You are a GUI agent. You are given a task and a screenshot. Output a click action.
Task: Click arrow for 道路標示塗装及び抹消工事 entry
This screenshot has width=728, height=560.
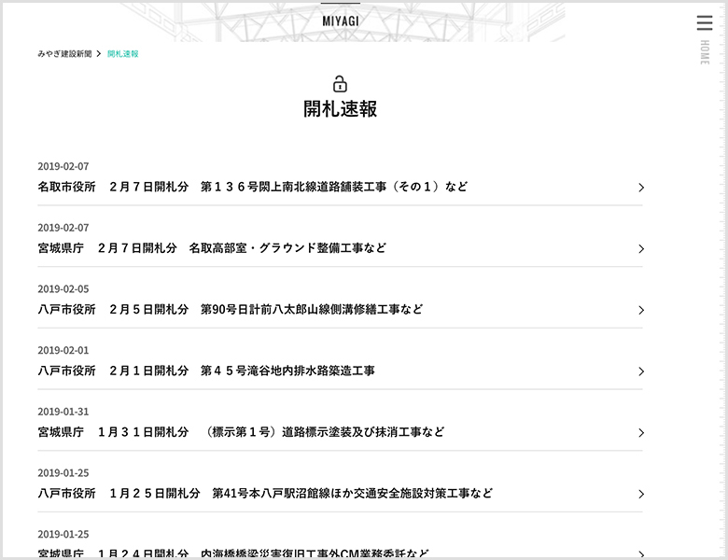(x=640, y=433)
